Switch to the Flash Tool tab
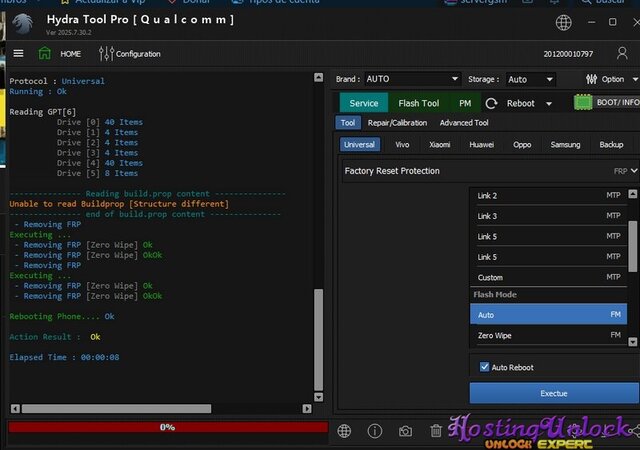640x450 pixels. click(x=418, y=103)
